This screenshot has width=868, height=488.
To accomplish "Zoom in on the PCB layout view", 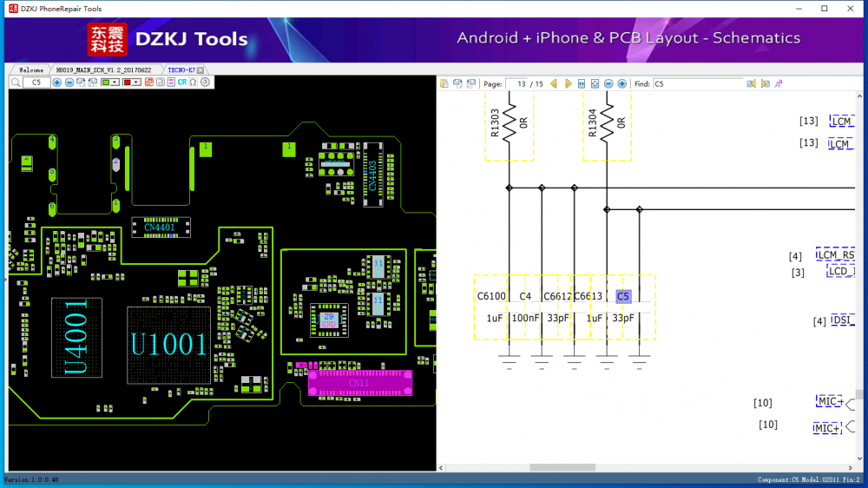I will tap(56, 82).
